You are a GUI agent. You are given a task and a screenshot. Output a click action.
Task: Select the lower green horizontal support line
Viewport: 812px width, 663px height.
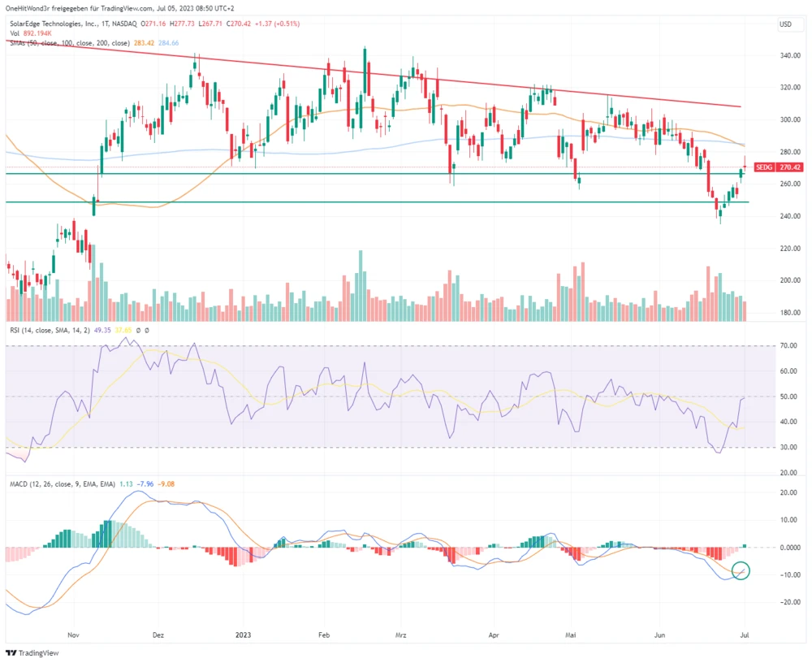(325, 202)
